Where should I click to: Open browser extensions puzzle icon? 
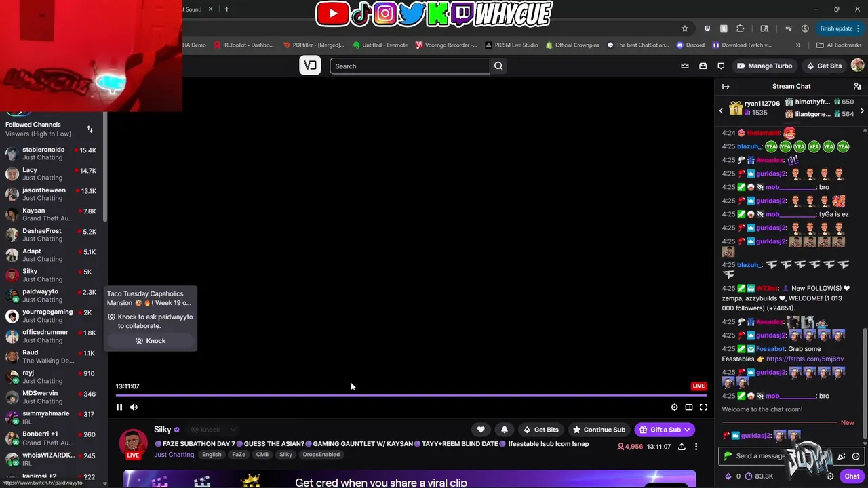pos(740,28)
